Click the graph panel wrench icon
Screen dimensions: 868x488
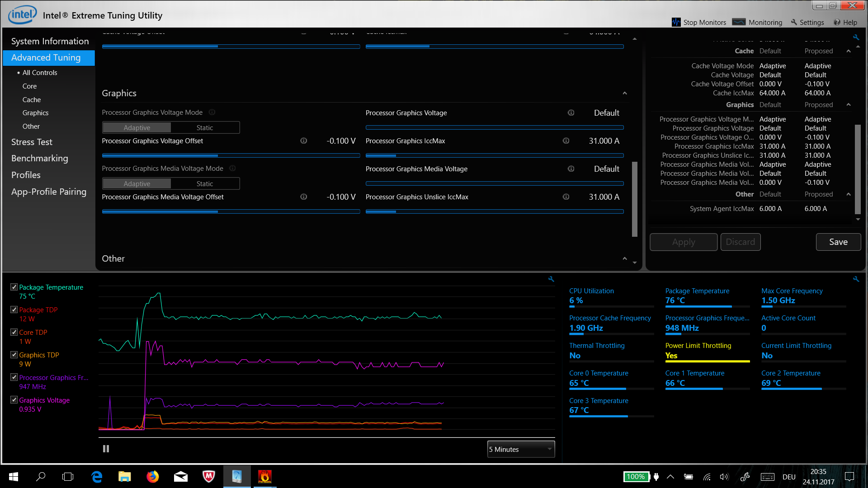551,279
